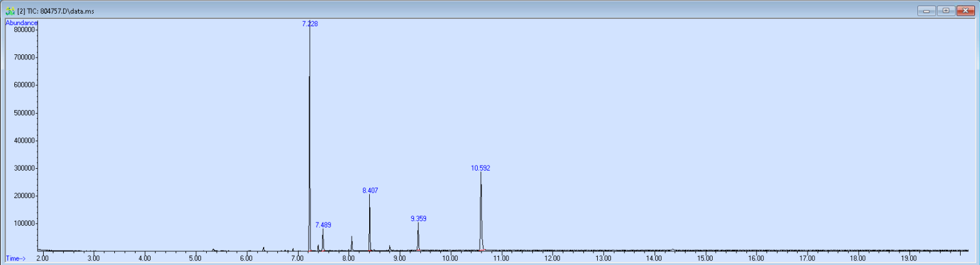Screen dimensions: 980x265
Task: Click the 8.00 time axis tick
Action: (348, 258)
